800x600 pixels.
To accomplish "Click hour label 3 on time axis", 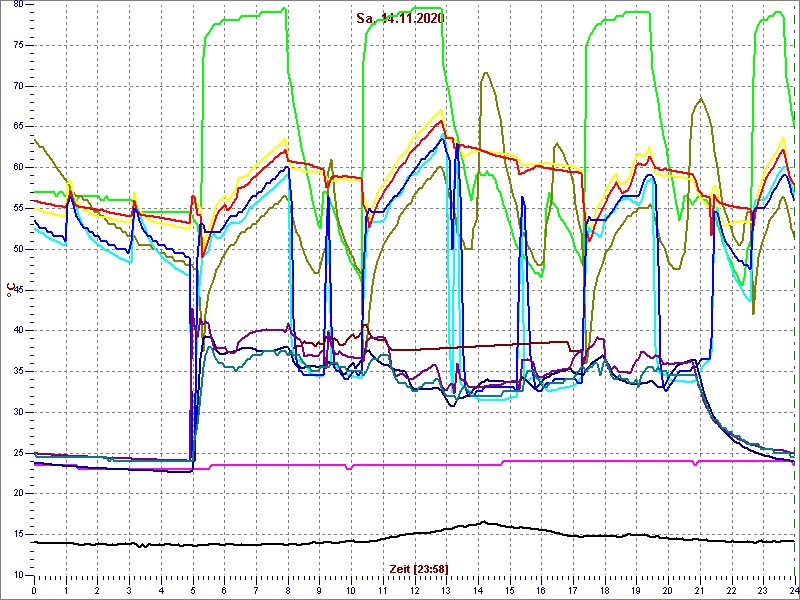I will point(129,590).
